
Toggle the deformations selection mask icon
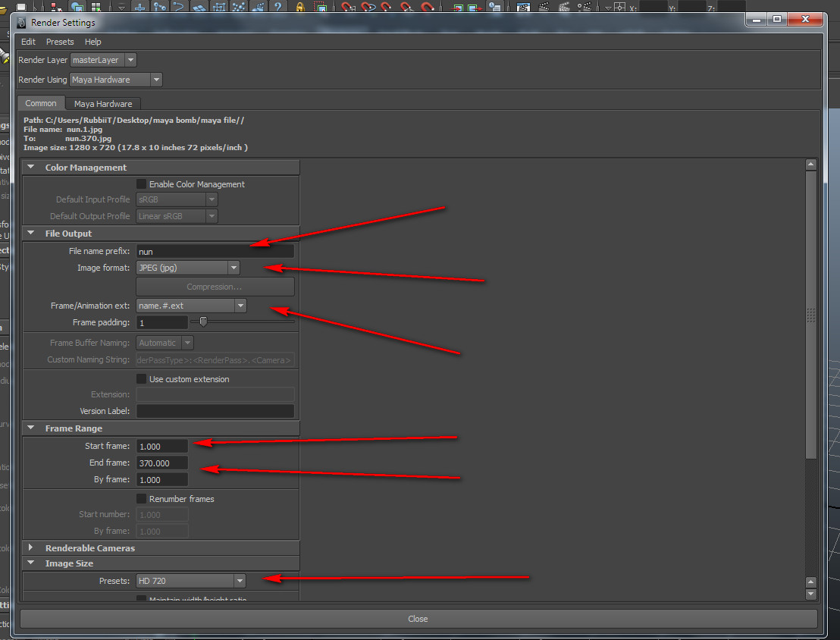pos(218,6)
